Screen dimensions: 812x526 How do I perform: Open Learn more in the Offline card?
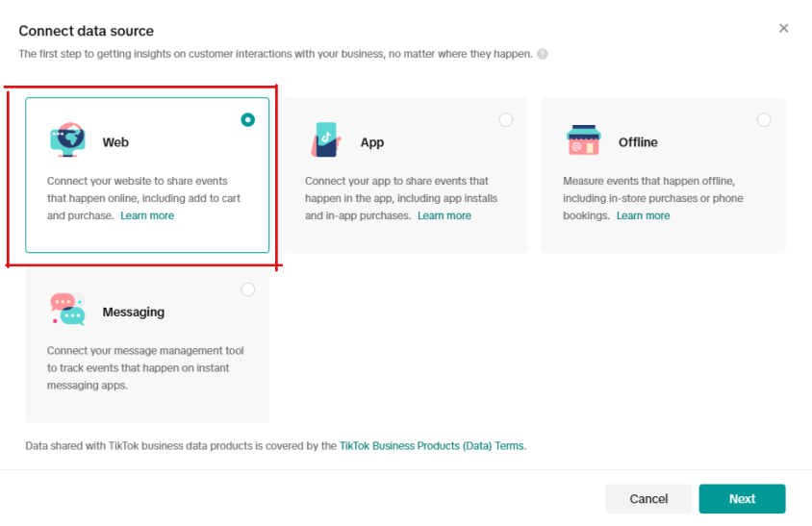(x=644, y=216)
